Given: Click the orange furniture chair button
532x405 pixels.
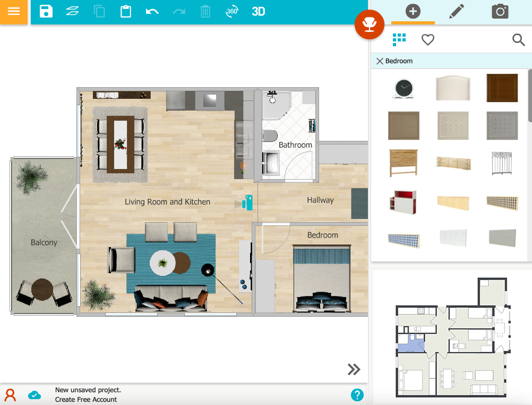Looking at the screenshot, I should pyautogui.click(x=369, y=24).
